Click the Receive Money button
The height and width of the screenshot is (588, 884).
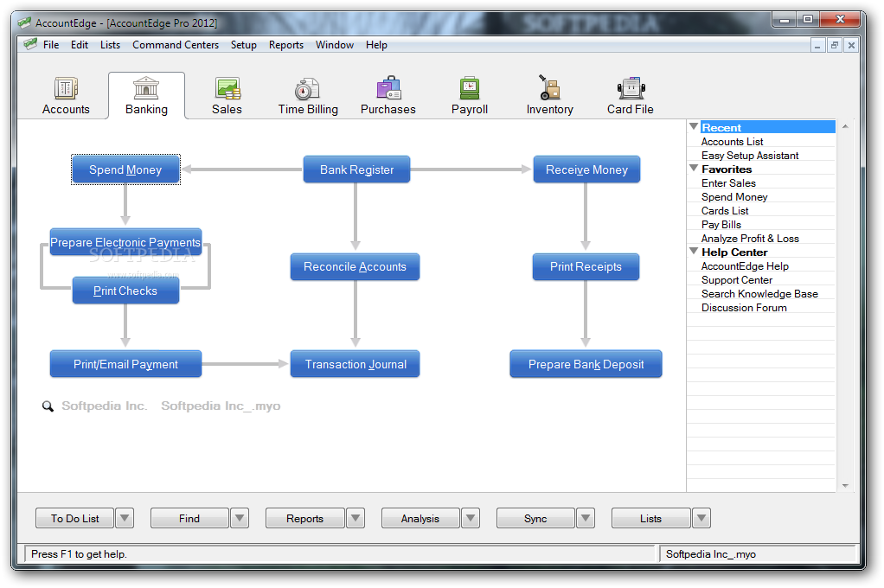tap(586, 169)
